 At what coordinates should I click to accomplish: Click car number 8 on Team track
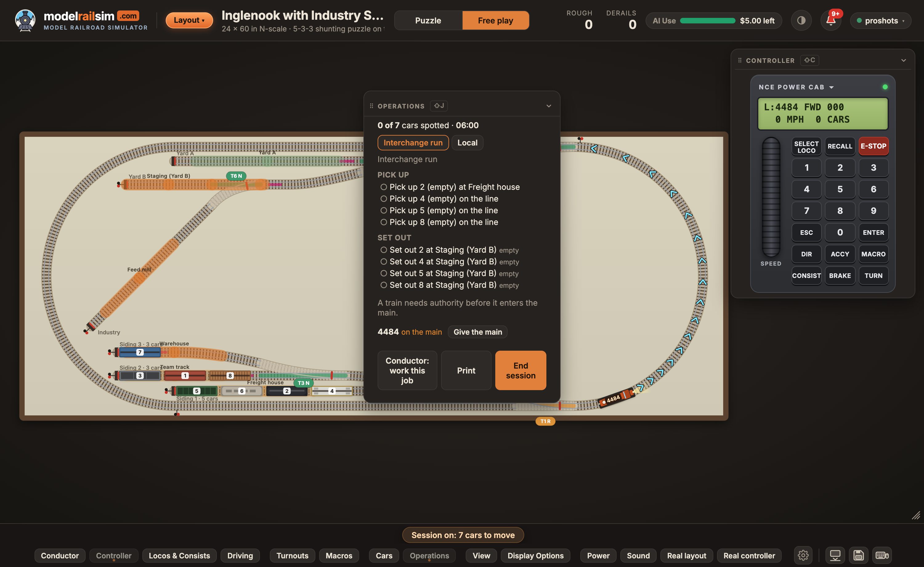(230, 375)
